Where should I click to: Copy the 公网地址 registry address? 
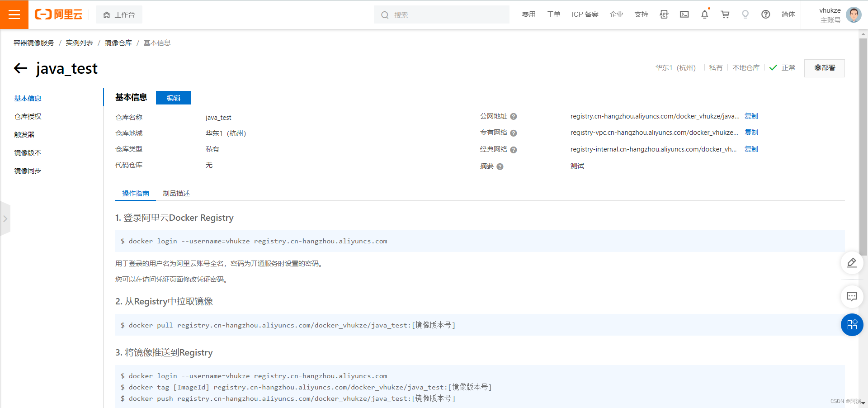pyautogui.click(x=751, y=116)
